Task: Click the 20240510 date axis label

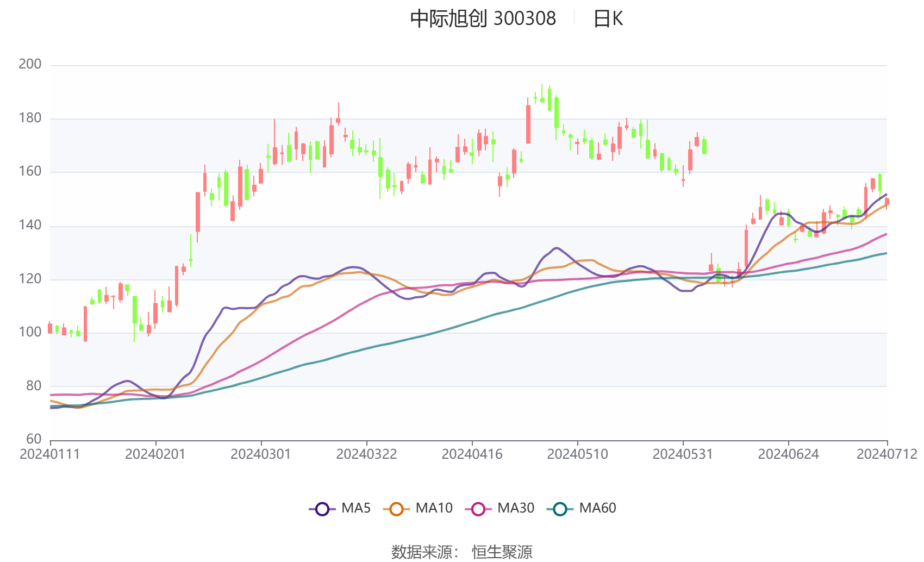Action: pyautogui.click(x=577, y=454)
